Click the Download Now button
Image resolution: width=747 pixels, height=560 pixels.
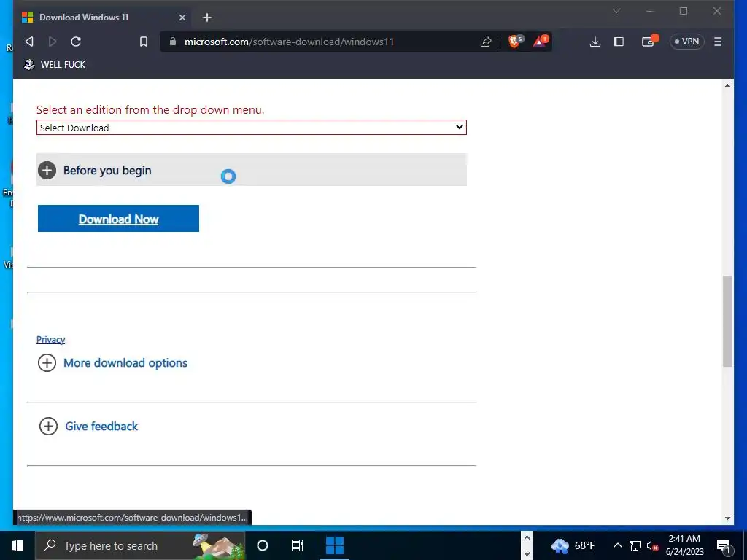point(118,219)
